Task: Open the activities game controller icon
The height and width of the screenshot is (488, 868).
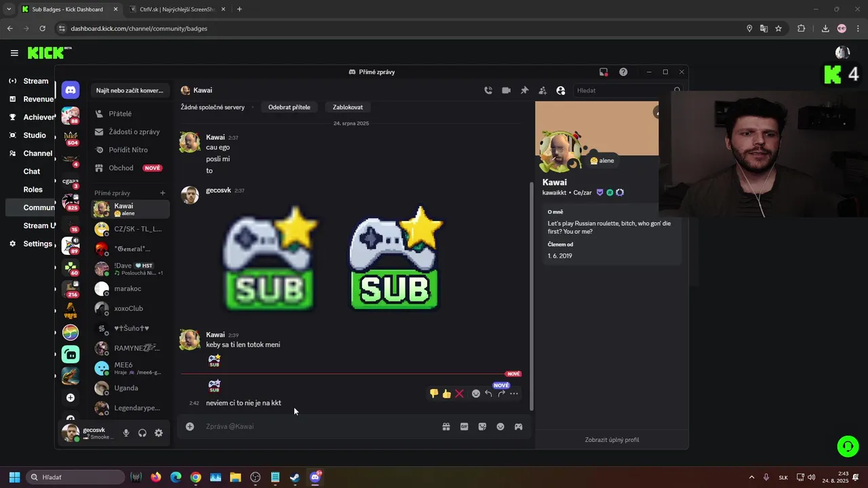Action: [519, 426]
